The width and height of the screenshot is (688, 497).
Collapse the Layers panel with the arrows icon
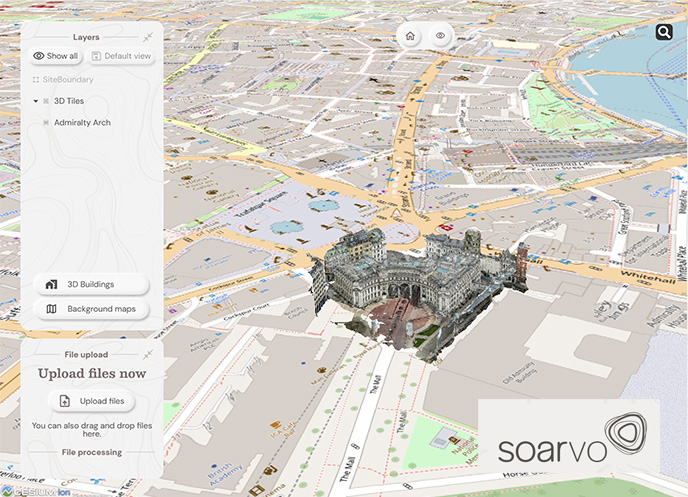click(148, 37)
